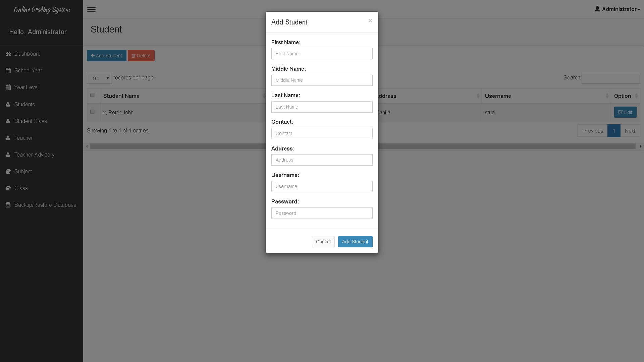
Task: Click the Class sidebar icon
Action: pyautogui.click(x=8, y=188)
